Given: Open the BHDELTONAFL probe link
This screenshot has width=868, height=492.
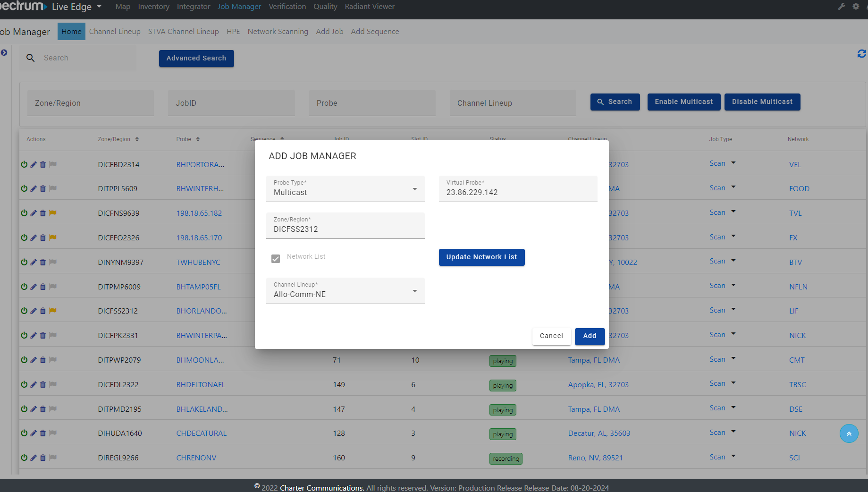Looking at the screenshot, I should coord(201,385).
